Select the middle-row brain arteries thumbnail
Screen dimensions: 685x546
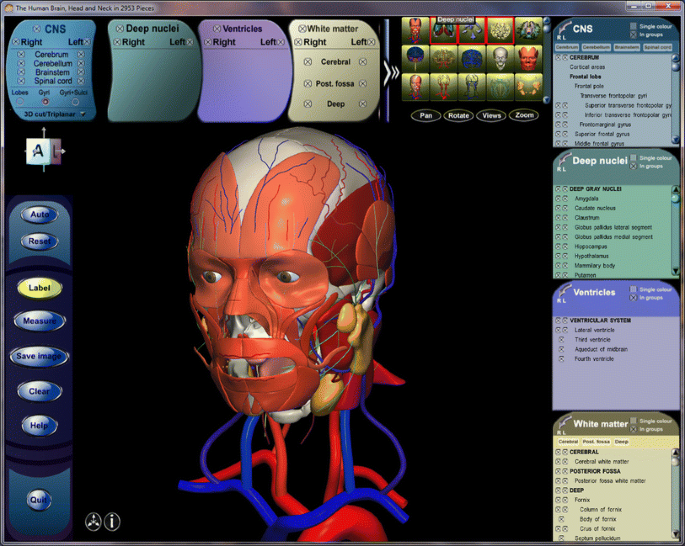pyautogui.click(x=443, y=59)
